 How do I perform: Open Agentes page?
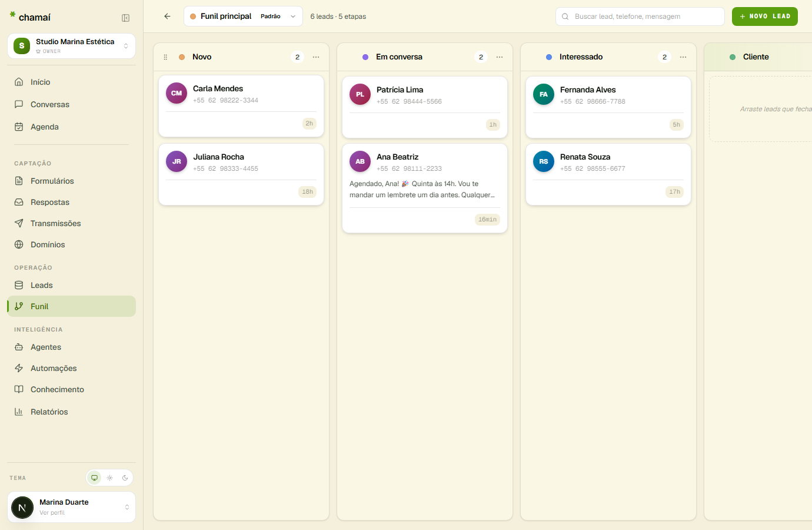[x=72, y=347]
